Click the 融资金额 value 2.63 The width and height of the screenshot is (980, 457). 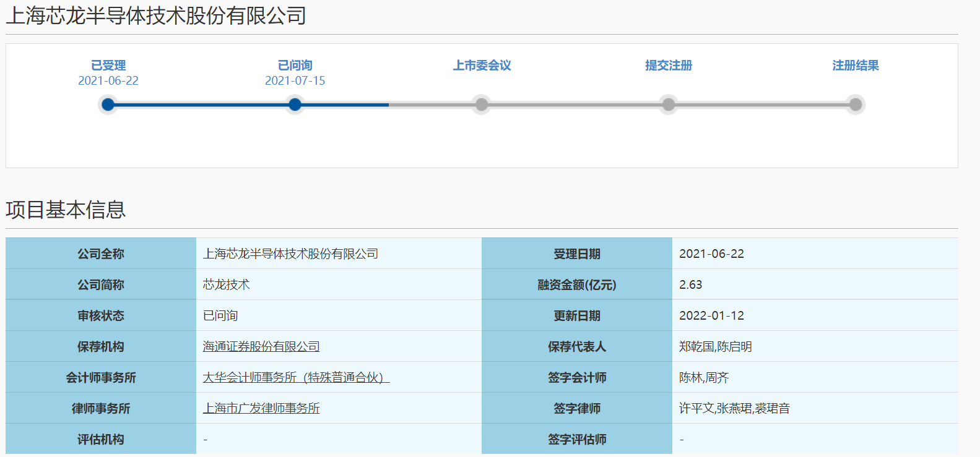[x=690, y=285]
